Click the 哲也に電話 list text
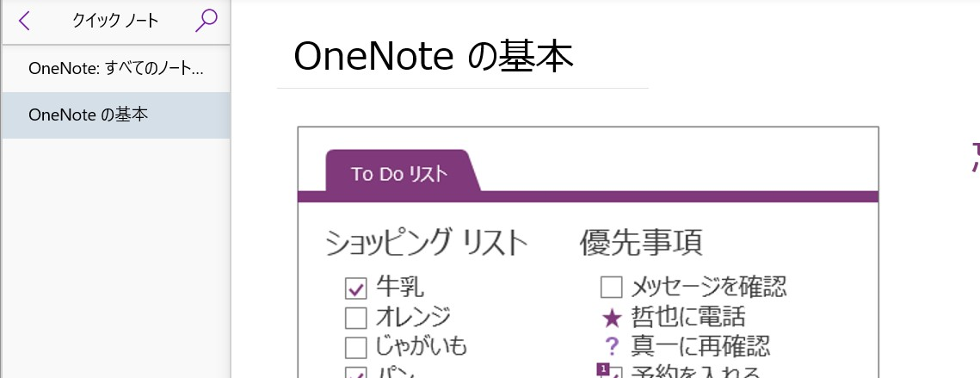The width and height of the screenshot is (980, 378). (688, 317)
